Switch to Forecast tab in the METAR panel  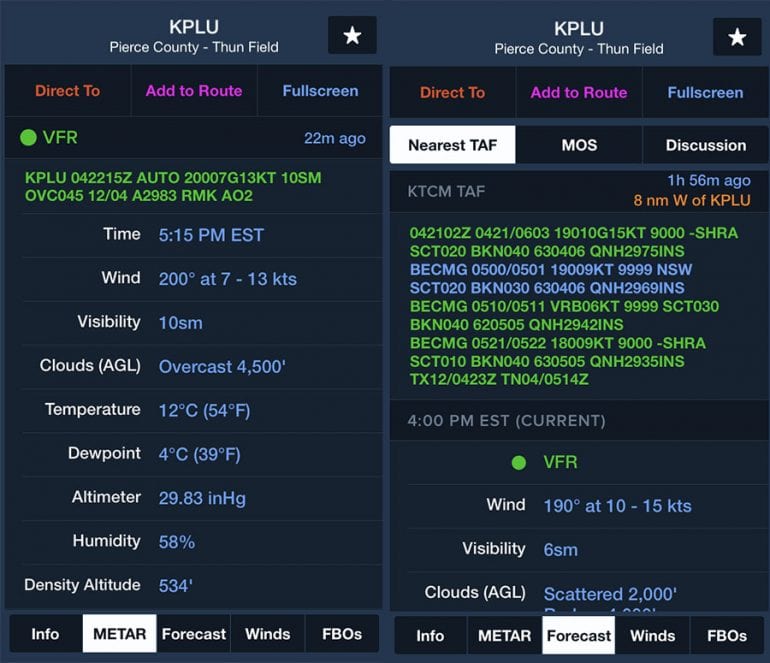pos(194,634)
